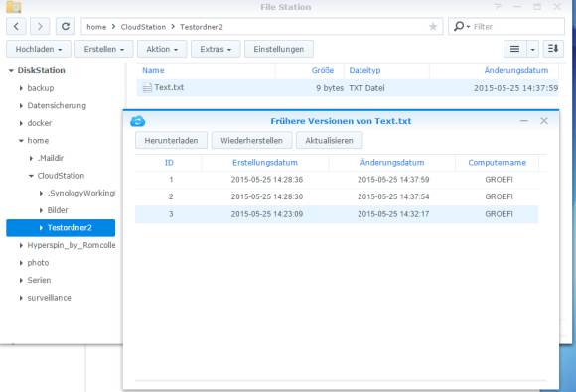576x392 pixels.
Task: Open the sort order icon
Action: pyautogui.click(x=553, y=49)
